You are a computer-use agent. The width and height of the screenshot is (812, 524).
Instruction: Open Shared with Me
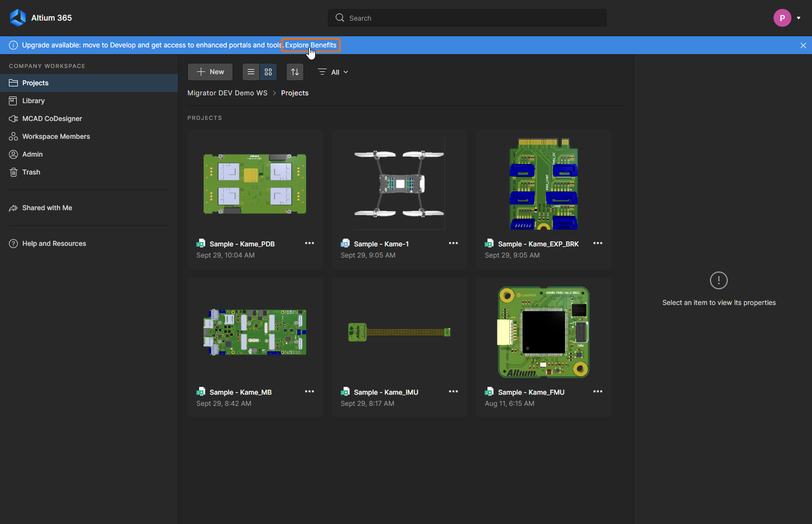click(47, 208)
